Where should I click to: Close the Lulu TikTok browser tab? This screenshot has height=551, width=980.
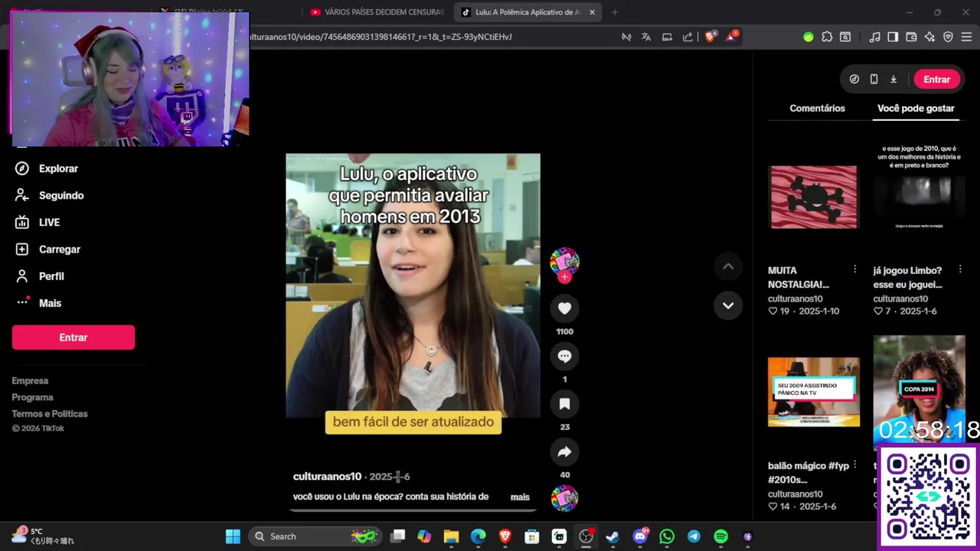click(x=592, y=12)
